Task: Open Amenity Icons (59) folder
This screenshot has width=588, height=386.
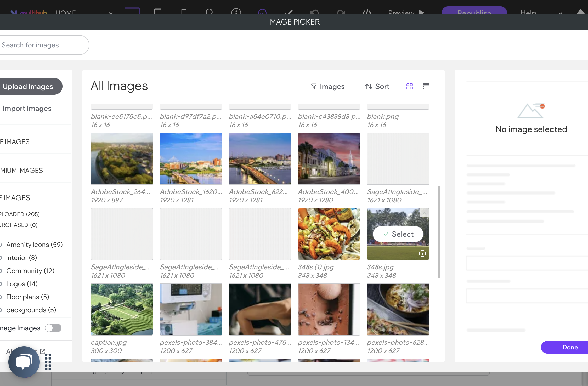Action: coord(34,245)
